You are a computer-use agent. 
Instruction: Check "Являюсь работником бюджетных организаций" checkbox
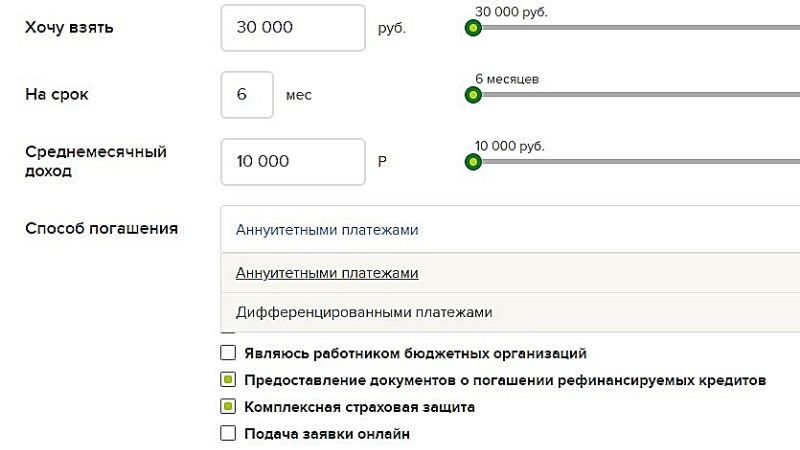coord(228,353)
